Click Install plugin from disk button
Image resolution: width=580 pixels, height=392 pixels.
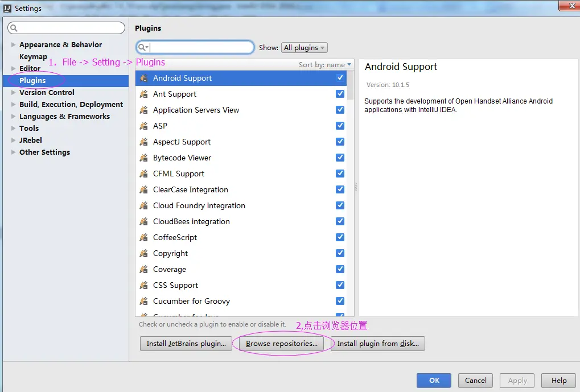click(x=378, y=344)
